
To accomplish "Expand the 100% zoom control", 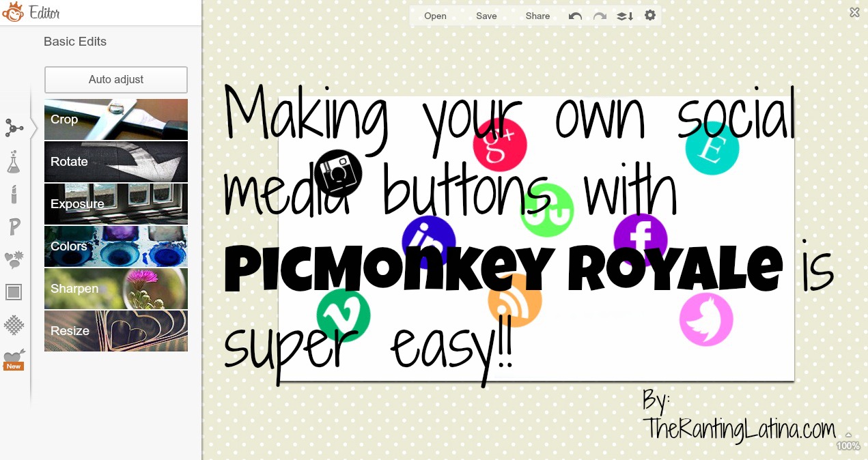I will click(848, 442).
